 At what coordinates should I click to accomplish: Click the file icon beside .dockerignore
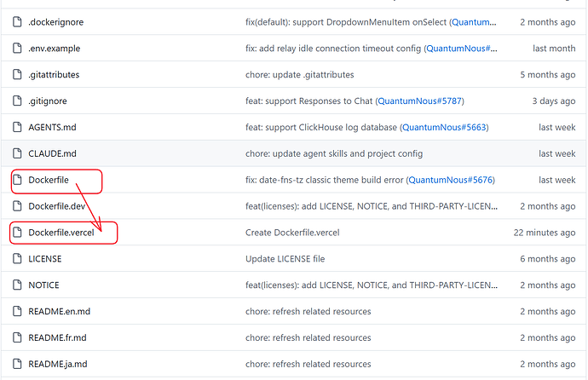17,22
